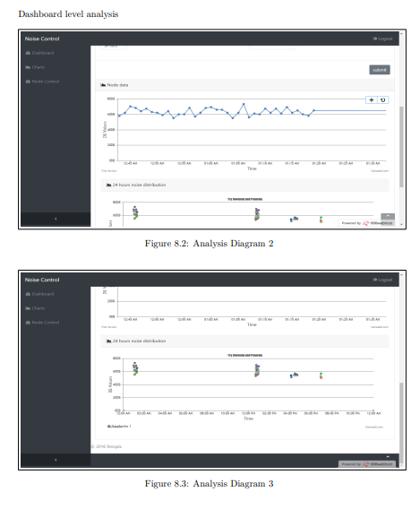
Task: Click Logout icon in Figure 8.3 header
Action: click(x=375, y=280)
